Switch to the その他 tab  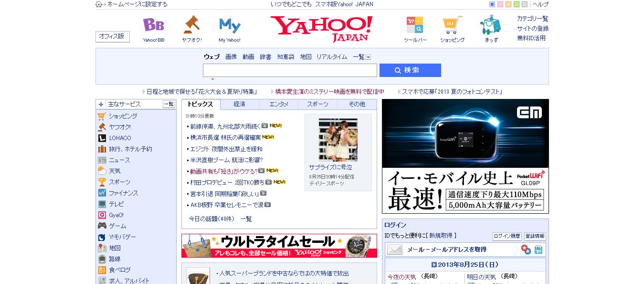pos(357,104)
